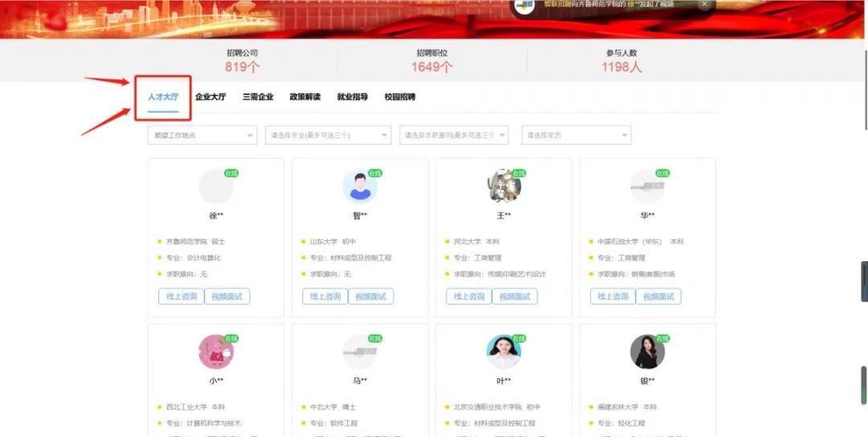Click 银** profile photo

(x=647, y=351)
